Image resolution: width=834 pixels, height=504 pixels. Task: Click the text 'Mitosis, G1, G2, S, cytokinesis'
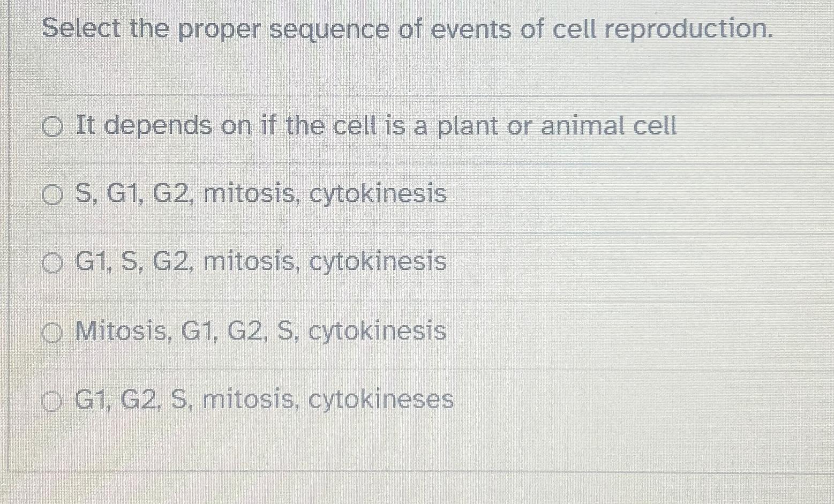click(260, 332)
